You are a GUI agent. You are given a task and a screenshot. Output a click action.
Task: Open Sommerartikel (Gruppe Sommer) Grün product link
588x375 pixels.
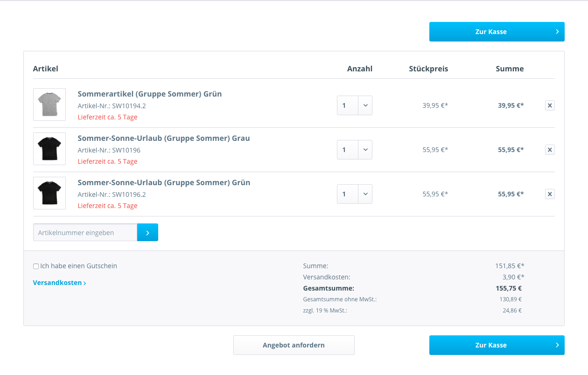pos(149,94)
